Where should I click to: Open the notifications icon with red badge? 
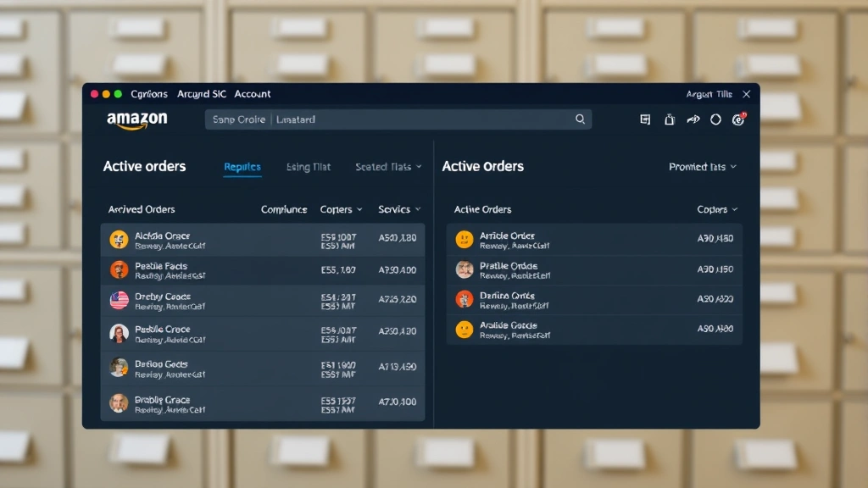737,119
